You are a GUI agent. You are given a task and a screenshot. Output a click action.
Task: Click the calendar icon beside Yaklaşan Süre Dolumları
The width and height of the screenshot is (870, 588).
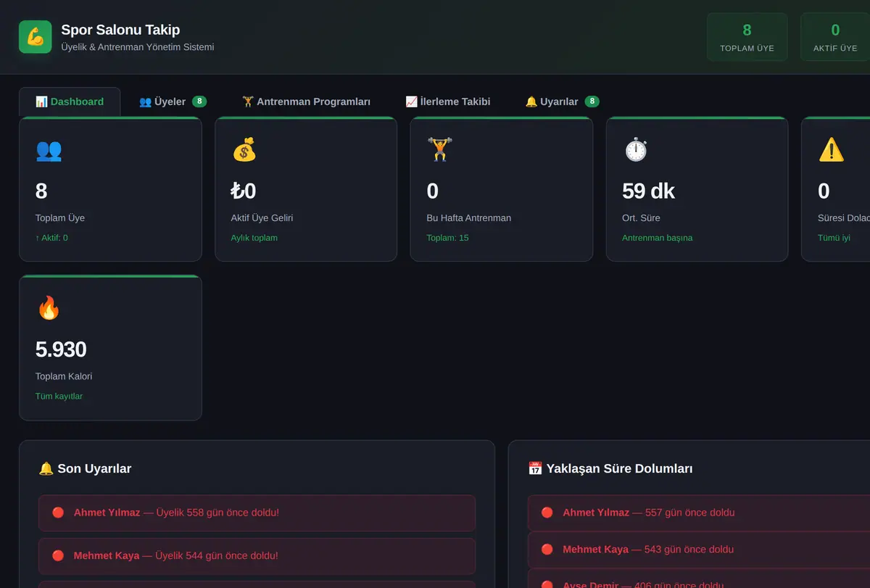(535, 468)
